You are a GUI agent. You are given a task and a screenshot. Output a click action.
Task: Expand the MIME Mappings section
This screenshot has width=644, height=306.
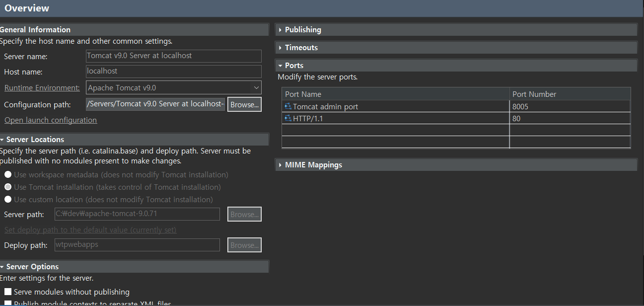point(281,165)
